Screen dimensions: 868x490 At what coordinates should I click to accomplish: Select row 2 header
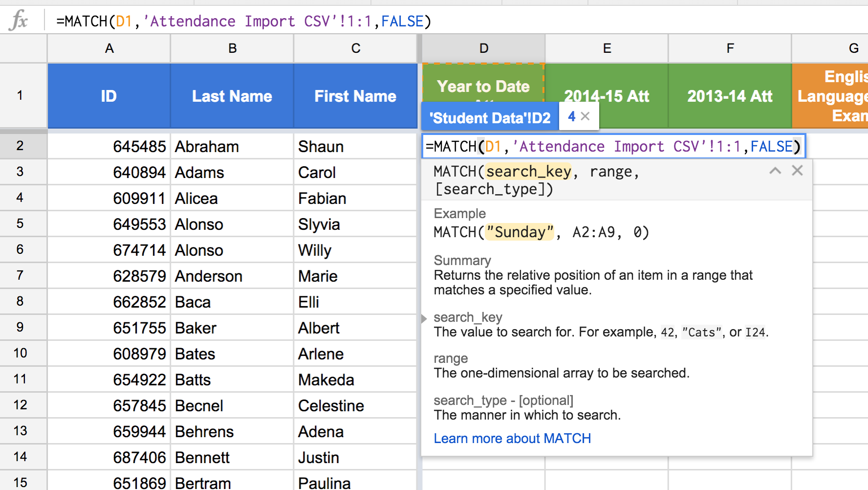tap(23, 146)
